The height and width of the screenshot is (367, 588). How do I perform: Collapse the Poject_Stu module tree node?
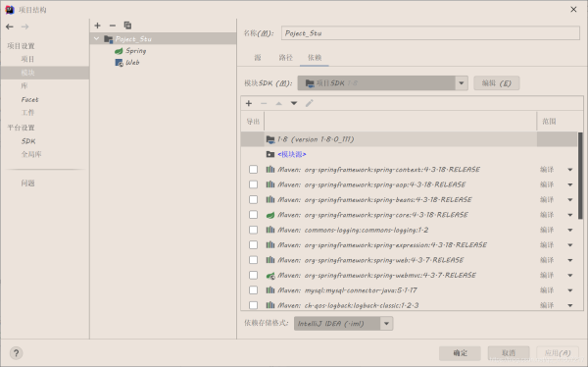96,38
